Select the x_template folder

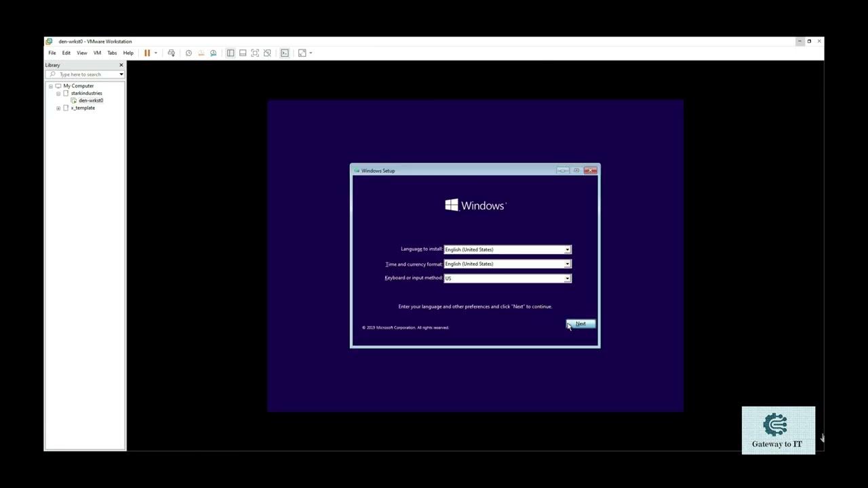click(83, 108)
